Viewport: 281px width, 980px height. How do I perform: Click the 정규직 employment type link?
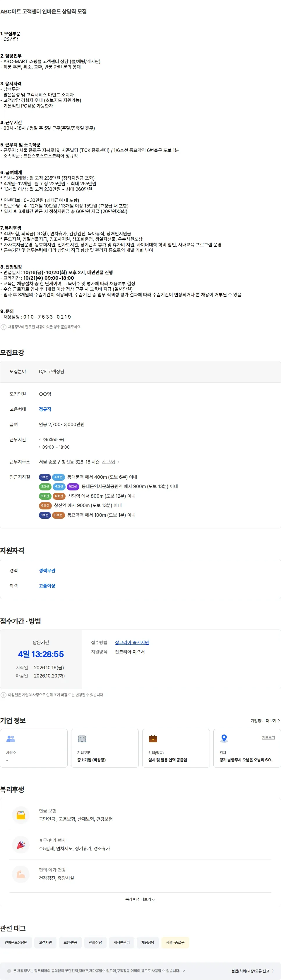[x=45, y=409]
